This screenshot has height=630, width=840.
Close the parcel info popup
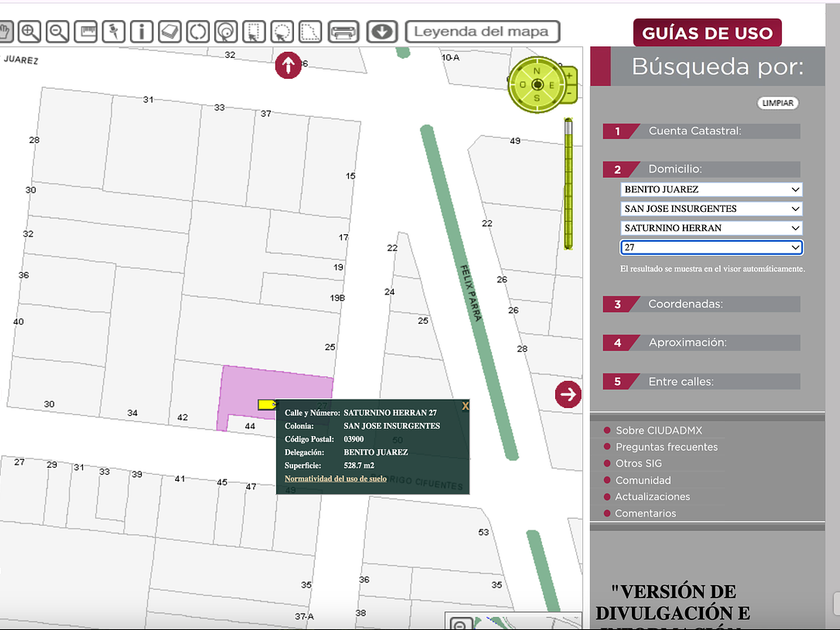pyautogui.click(x=465, y=406)
